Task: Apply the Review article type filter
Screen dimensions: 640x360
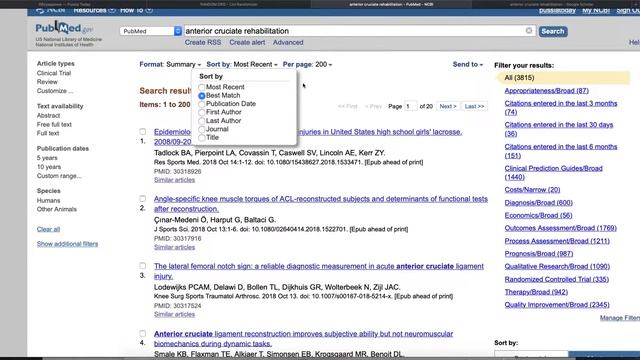Action: [47, 82]
